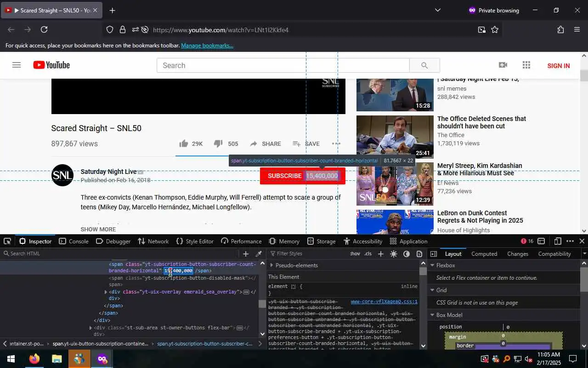Open the list all tabs dropdown

click(437, 10)
